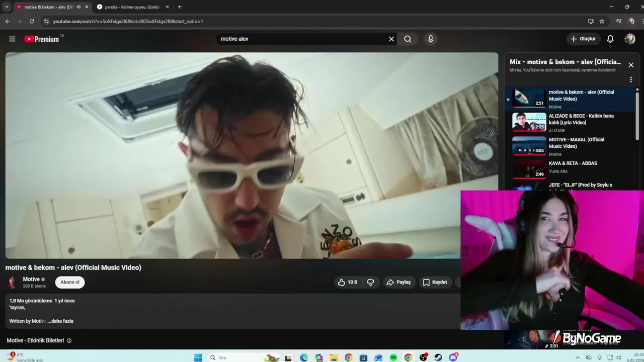Screen dimensions: 644x362
Task: Dislike the video with thumbs down
Action: (371, 282)
